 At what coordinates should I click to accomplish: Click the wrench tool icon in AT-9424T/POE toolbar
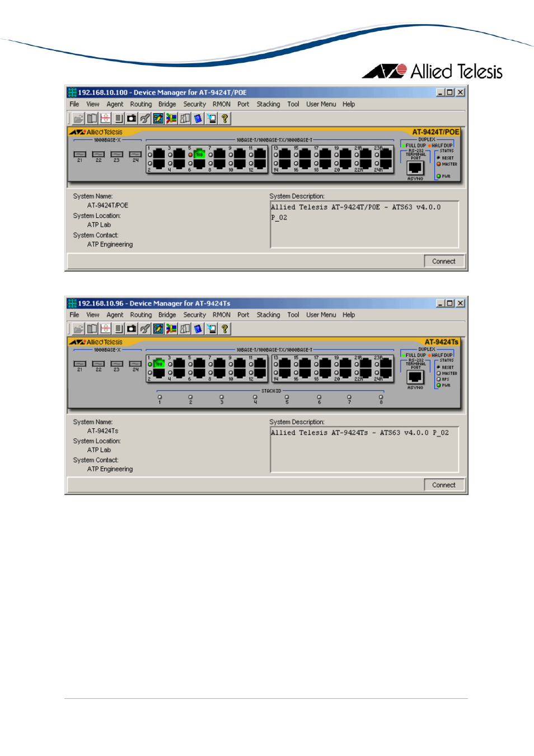[x=145, y=118]
